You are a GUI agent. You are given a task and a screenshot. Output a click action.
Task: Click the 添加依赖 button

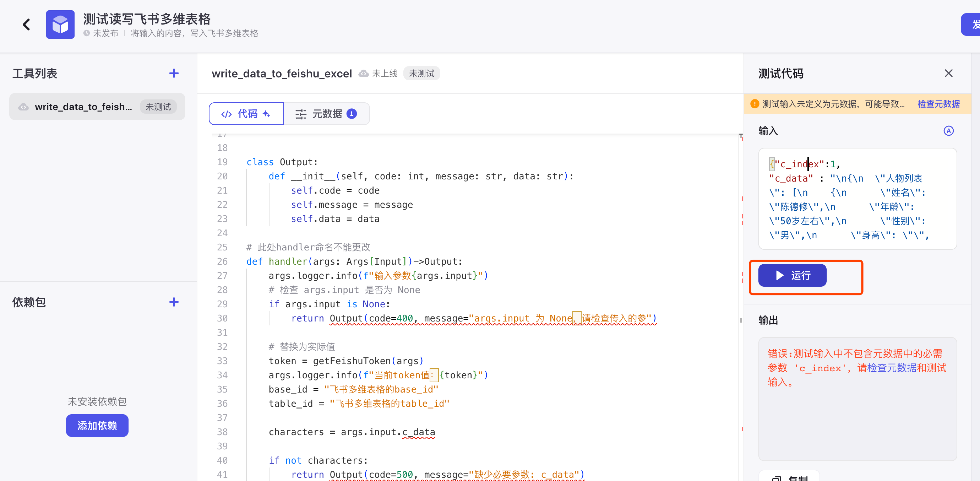97,425
